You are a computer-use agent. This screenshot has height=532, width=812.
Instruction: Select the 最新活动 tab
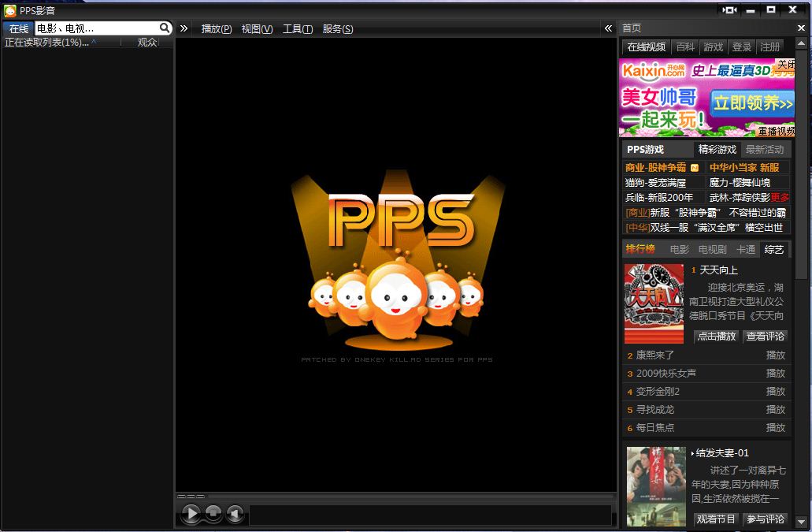765,150
